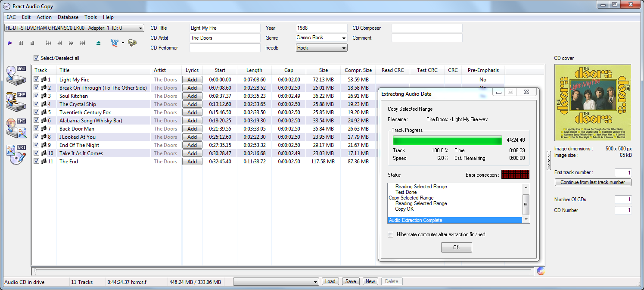Click the WRI write CD icon
Screen dimensions: 644x290
point(16,154)
